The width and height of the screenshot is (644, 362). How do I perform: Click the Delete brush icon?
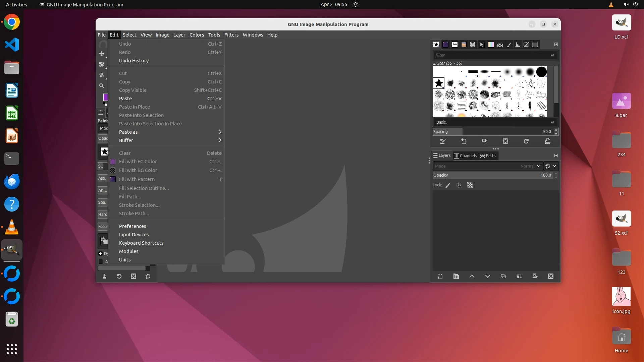click(x=505, y=141)
